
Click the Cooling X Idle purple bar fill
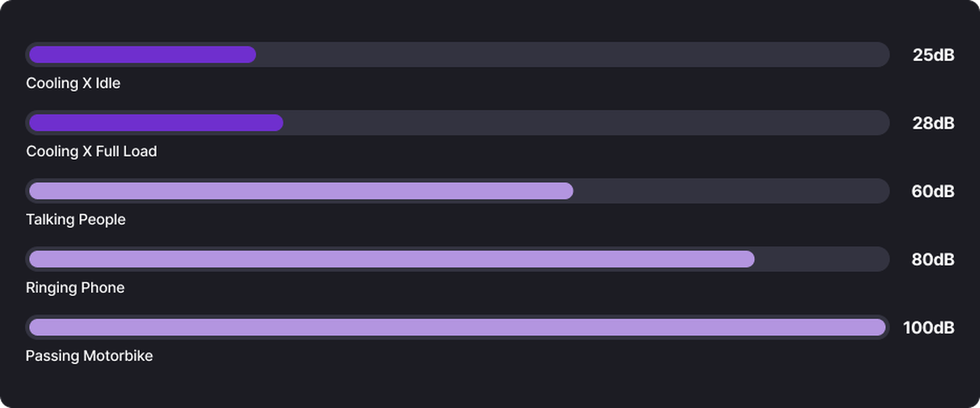coord(142,55)
